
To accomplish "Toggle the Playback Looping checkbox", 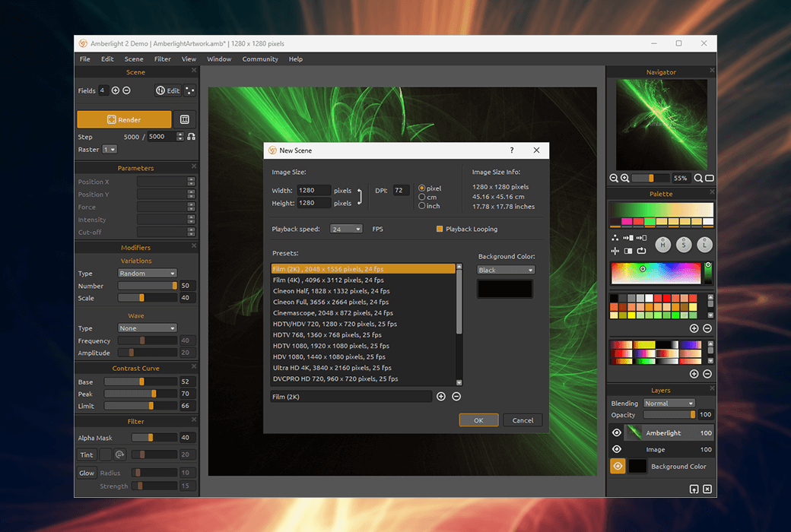I will click(x=440, y=229).
